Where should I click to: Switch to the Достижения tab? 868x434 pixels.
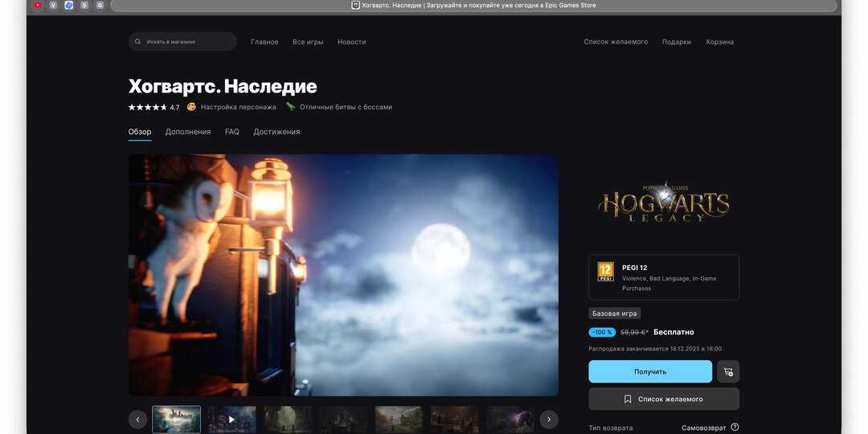click(276, 132)
